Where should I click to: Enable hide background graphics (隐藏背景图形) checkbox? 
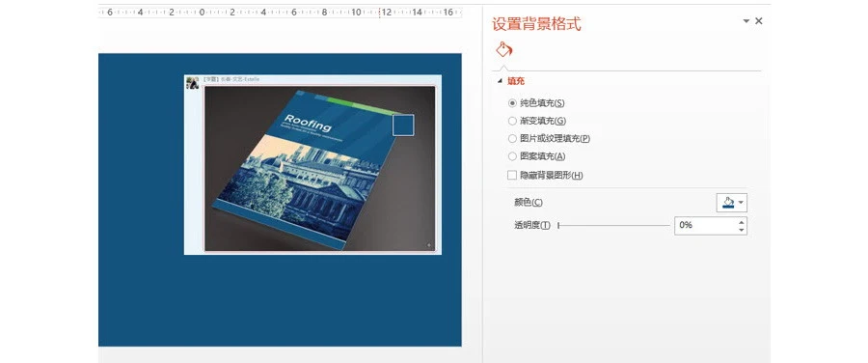(x=512, y=175)
